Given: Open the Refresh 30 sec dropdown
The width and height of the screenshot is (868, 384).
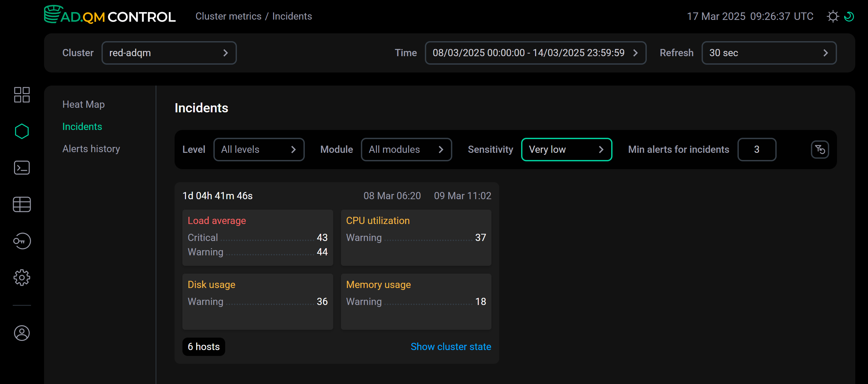Looking at the screenshot, I should pyautogui.click(x=768, y=53).
